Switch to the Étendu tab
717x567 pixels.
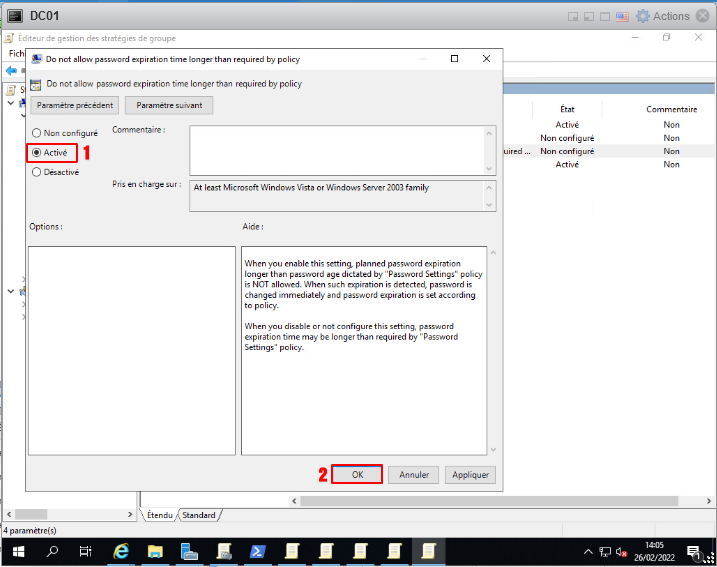(x=159, y=515)
